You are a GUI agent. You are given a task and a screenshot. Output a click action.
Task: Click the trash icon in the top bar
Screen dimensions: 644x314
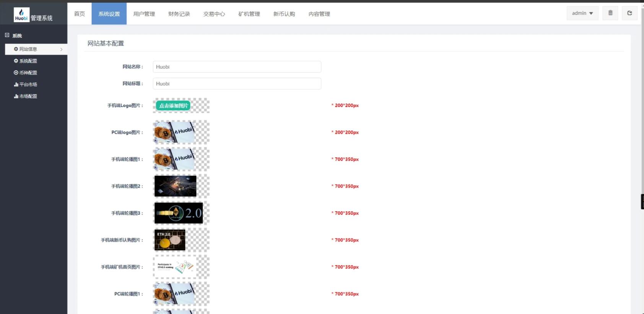[x=610, y=13]
